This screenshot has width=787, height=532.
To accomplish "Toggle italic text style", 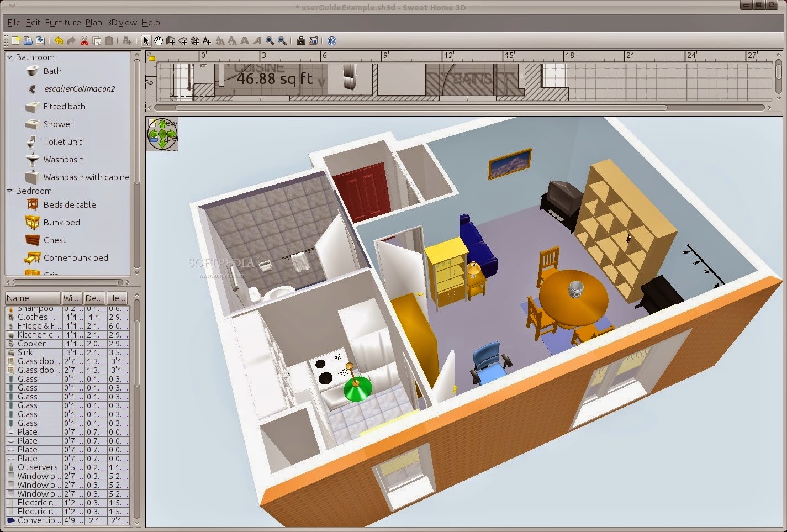I will point(257,41).
